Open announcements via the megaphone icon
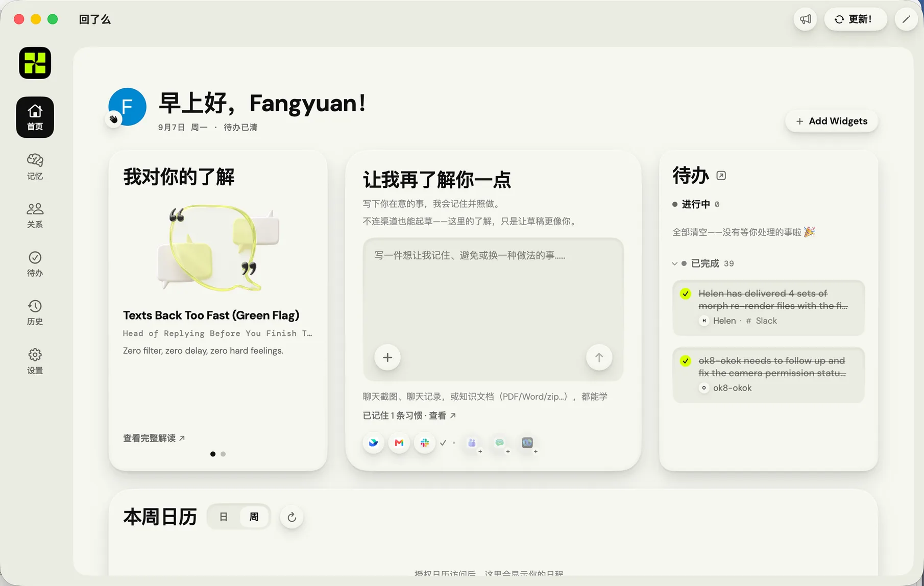This screenshot has height=586, width=924. 806,19
